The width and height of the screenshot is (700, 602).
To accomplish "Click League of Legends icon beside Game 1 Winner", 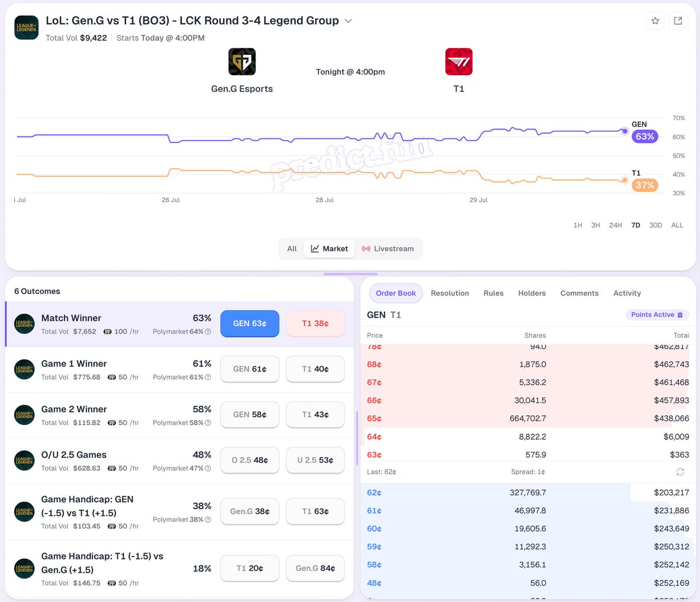I will 24,369.
